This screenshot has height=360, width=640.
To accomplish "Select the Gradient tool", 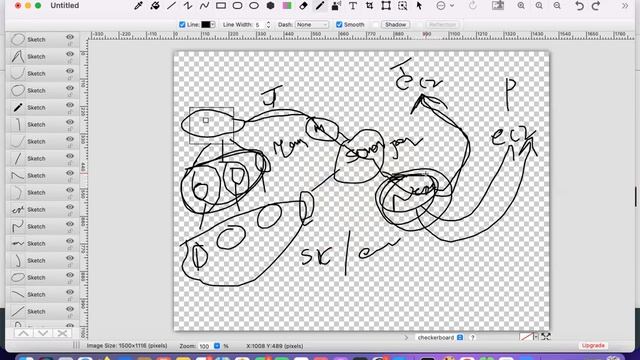I will coord(287,6).
